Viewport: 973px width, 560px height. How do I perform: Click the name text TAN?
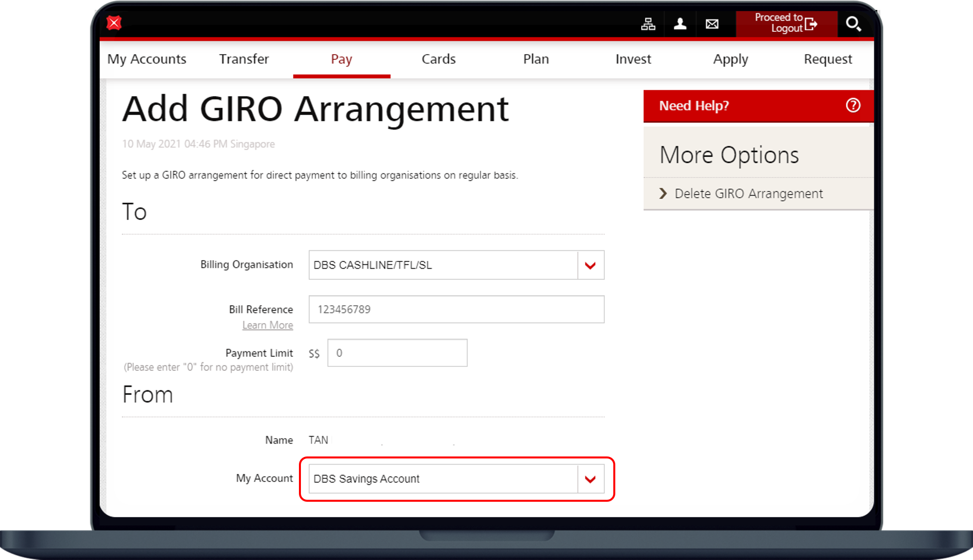click(x=318, y=440)
